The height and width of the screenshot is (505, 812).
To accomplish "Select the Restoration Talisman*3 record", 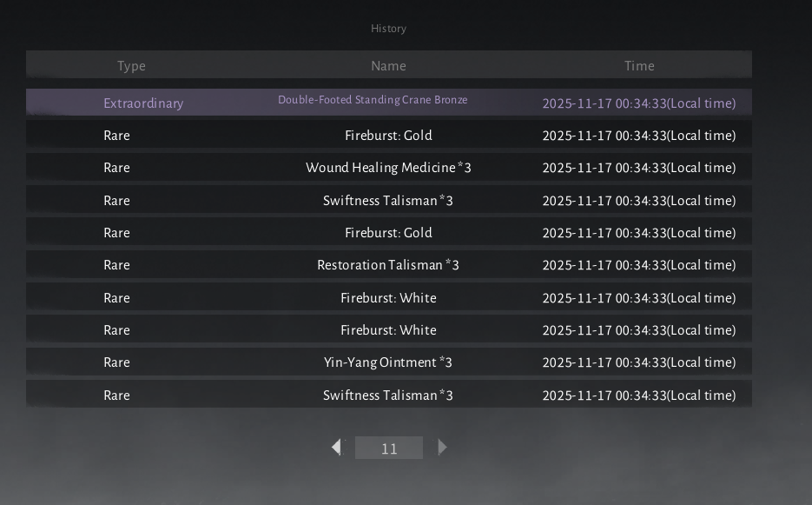I will click(x=388, y=265).
